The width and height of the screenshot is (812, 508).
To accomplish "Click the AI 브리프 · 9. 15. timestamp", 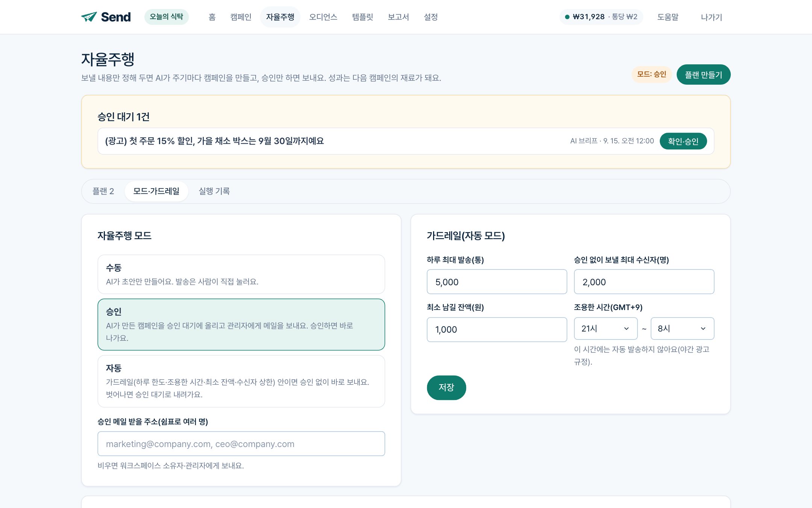I will [x=612, y=141].
